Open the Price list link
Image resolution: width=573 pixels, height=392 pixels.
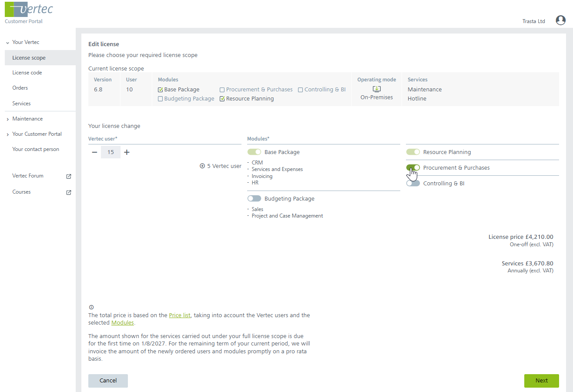coord(180,315)
